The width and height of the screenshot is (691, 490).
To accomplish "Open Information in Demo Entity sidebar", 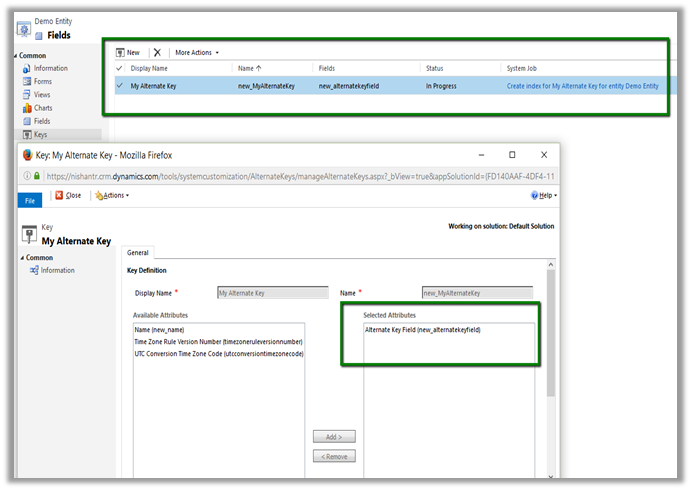I will click(x=49, y=68).
